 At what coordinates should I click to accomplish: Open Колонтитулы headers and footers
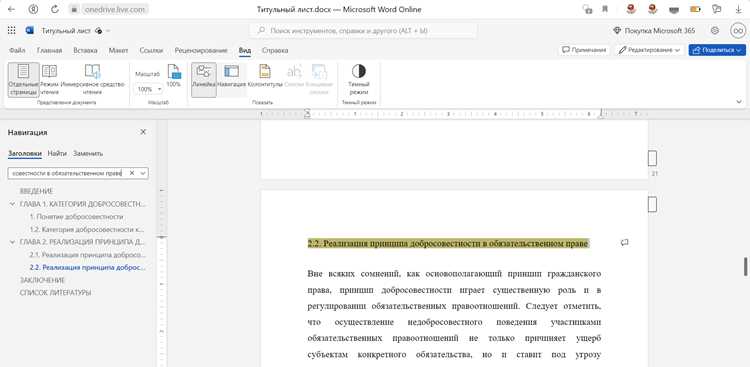[x=265, y=76]
